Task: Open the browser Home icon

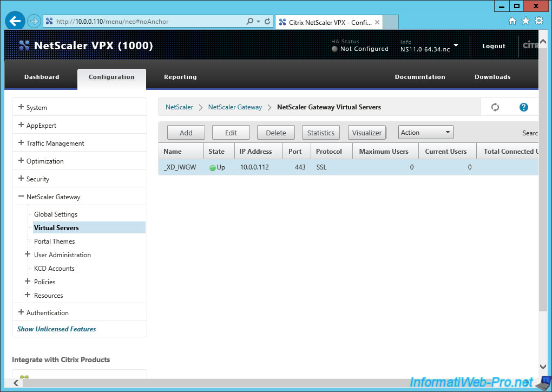Action: [512, 21]
